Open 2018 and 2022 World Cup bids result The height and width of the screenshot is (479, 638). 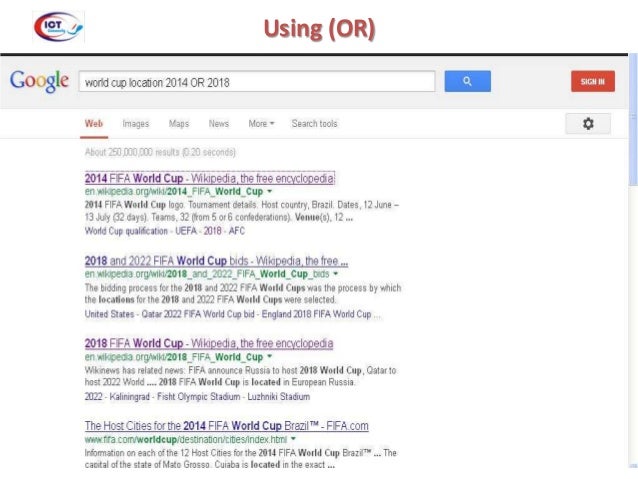[216, 261]
